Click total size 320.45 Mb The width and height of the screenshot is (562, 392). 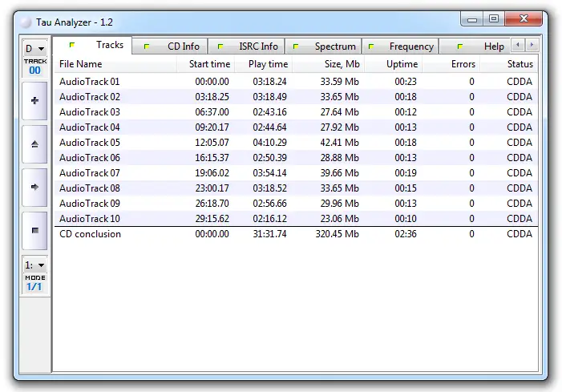click(337, 234)
